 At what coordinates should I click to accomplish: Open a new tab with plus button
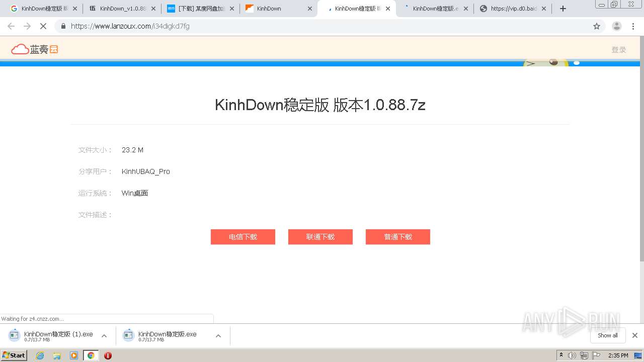point(563,9)
